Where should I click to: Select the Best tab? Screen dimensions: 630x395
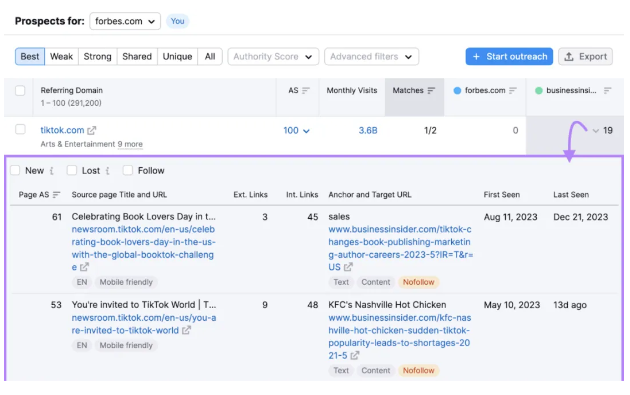pos(30,57)
